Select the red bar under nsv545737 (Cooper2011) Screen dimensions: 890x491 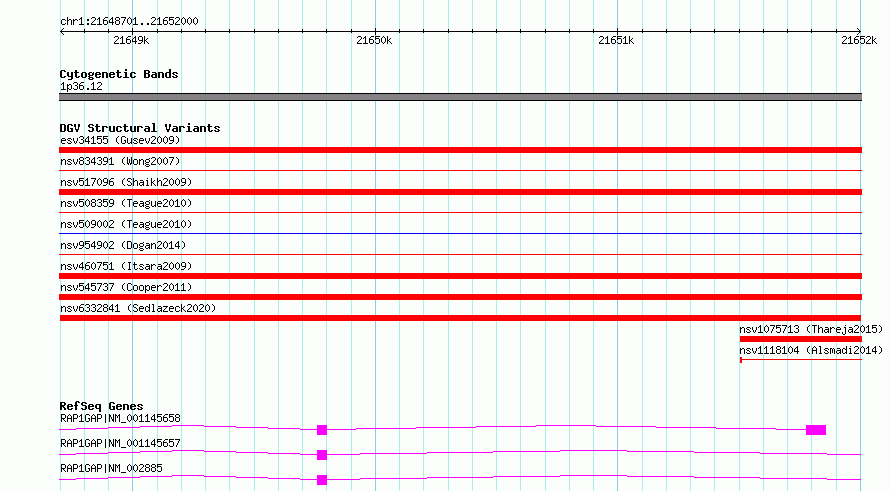[460, 297]
